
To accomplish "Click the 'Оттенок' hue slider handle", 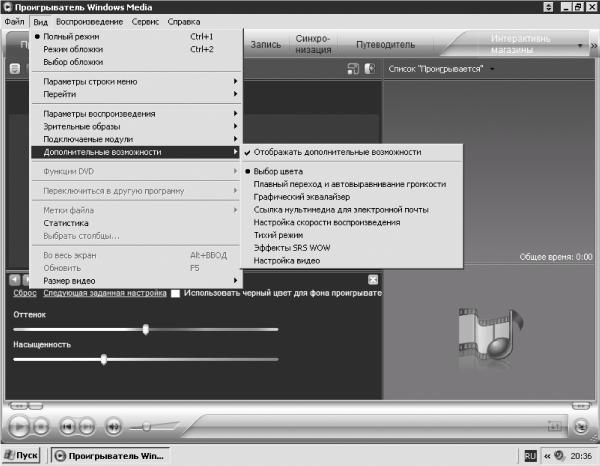I will [146, 328].
